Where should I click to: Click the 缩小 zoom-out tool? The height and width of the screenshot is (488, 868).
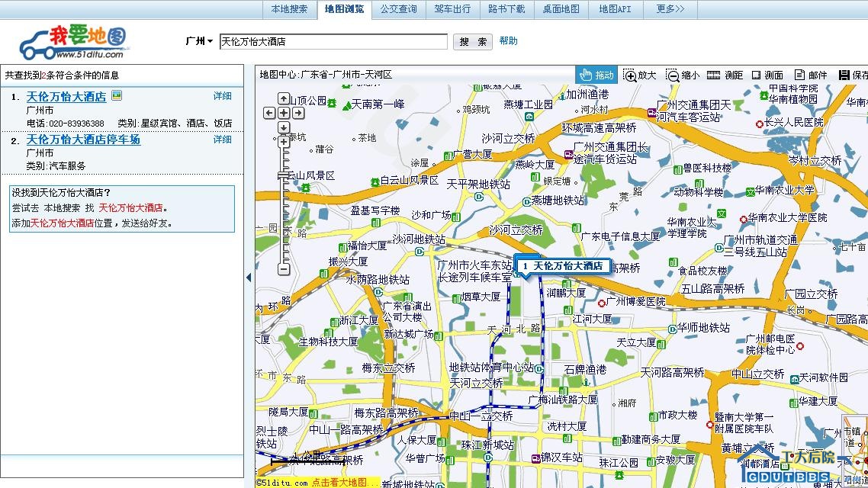click(682, 75)
